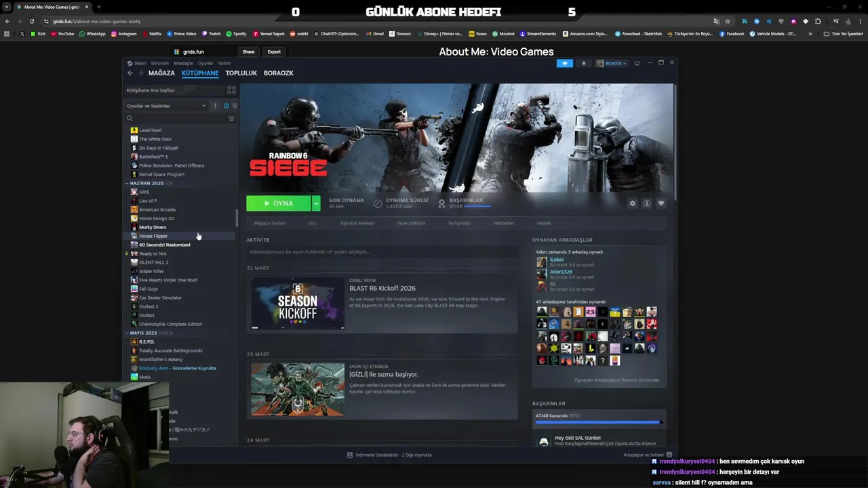Open downloads status icon in Steam footer
Viewport: 868px width, 488px height.
[350, 455]
